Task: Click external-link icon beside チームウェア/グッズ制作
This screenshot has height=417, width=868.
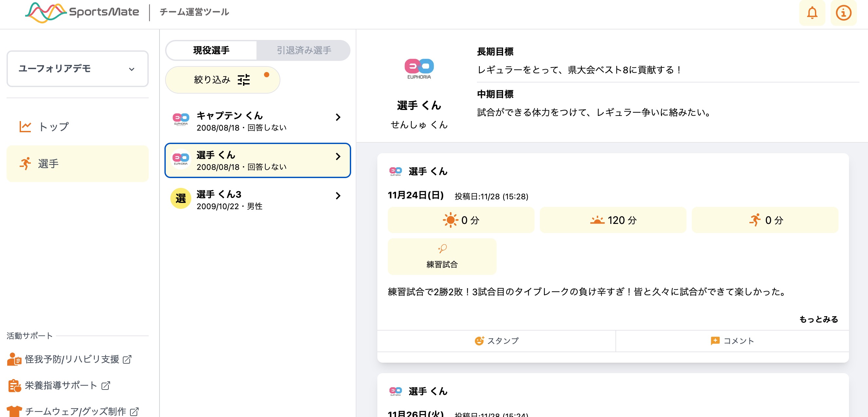Action: [x=134, y=412]
